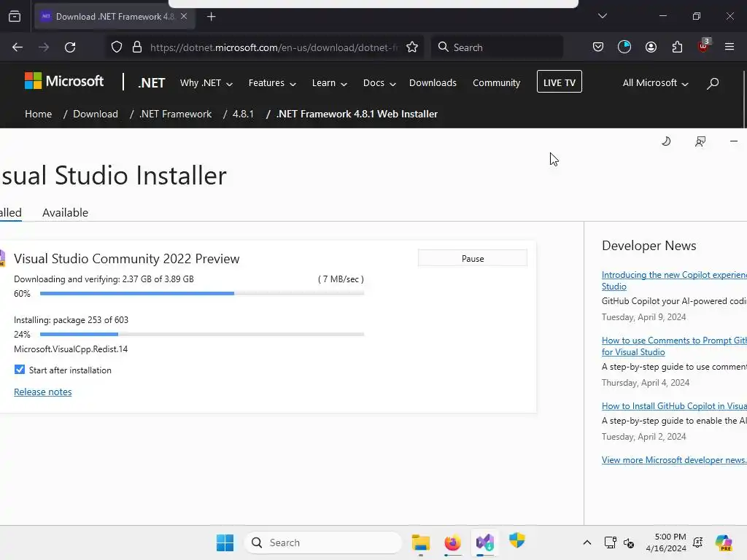The height and width of the screenshot is (560, 747).
Task: Close the Download .NET Framework tab
Action: (184, 16)
